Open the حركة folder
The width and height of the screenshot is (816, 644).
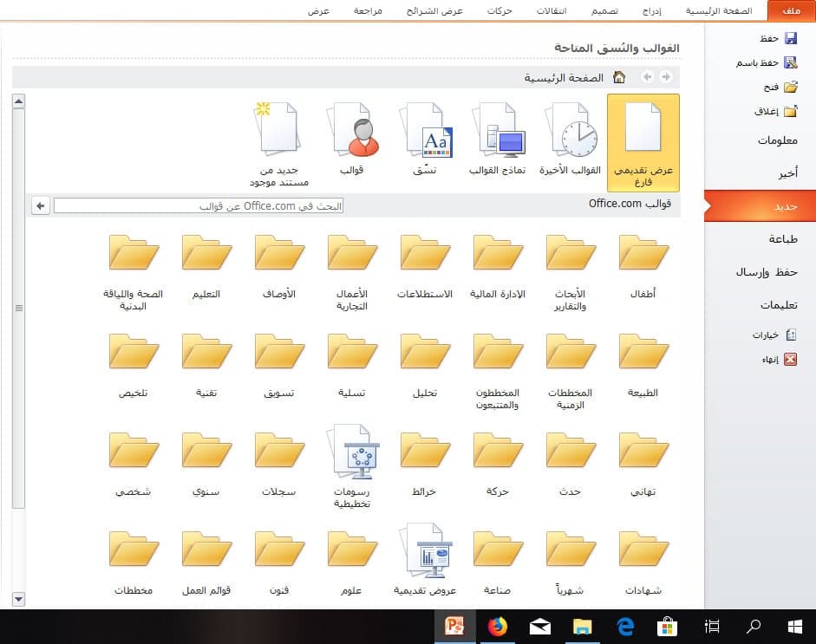(498, 464)
